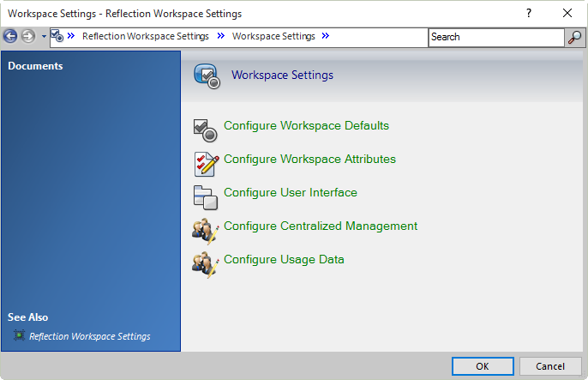Open the recent pages dropdown arrow
Image resolution: width=588 pixels, height=380 pixels.
point(43,37)
